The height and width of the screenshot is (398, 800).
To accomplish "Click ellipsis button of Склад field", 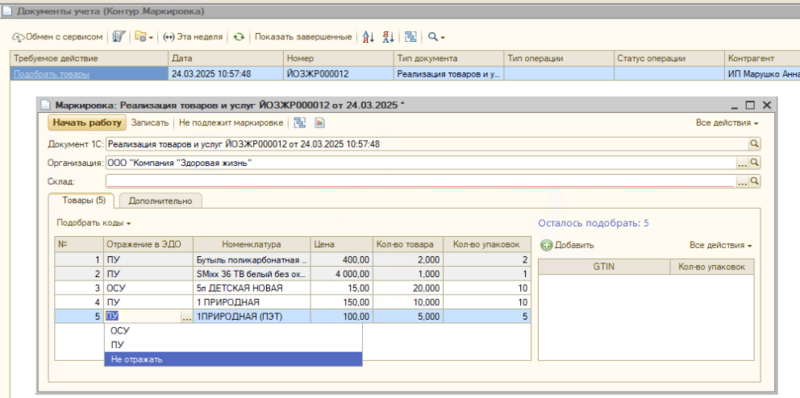I will (x=742, y=181).
